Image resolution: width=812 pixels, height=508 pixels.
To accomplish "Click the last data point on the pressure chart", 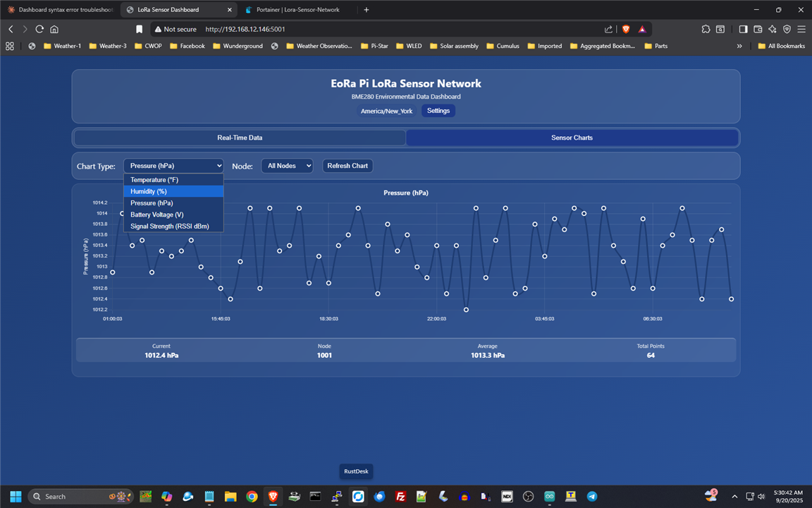I will [x=731, y=299].
